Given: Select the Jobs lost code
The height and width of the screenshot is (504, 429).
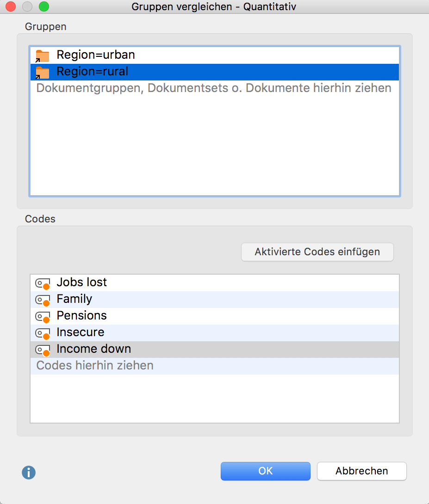Looking at the screenshot, I should click(81, 282).
